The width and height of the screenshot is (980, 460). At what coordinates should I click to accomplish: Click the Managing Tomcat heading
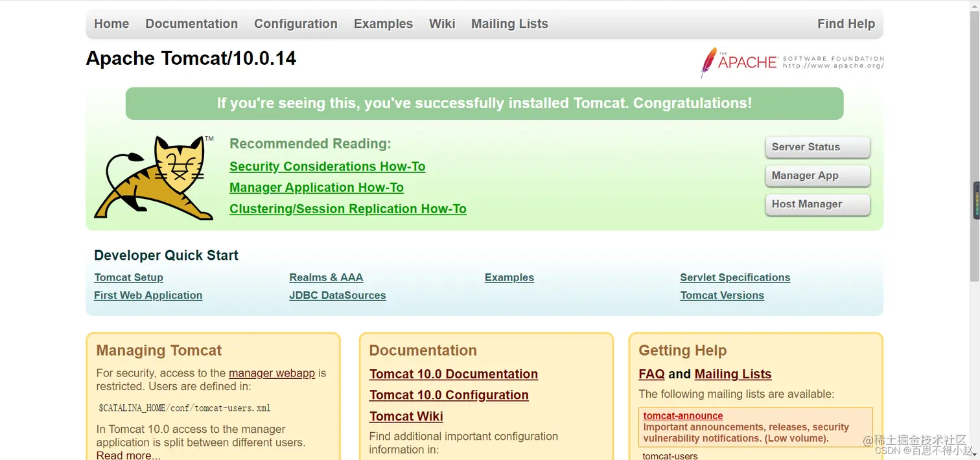point(159,351)
